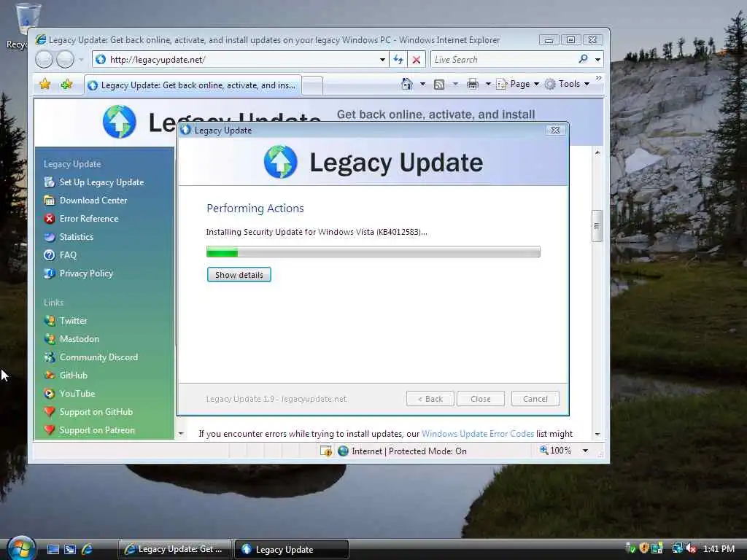Click the taskbar clock showing 1:41 PM
The image size is (747, 560).
click(719, 549)
